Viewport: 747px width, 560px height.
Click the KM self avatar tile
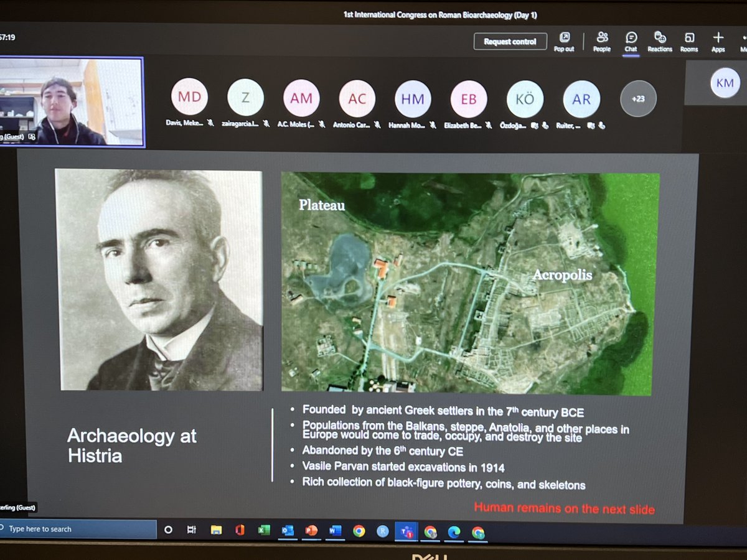(725, 83)
